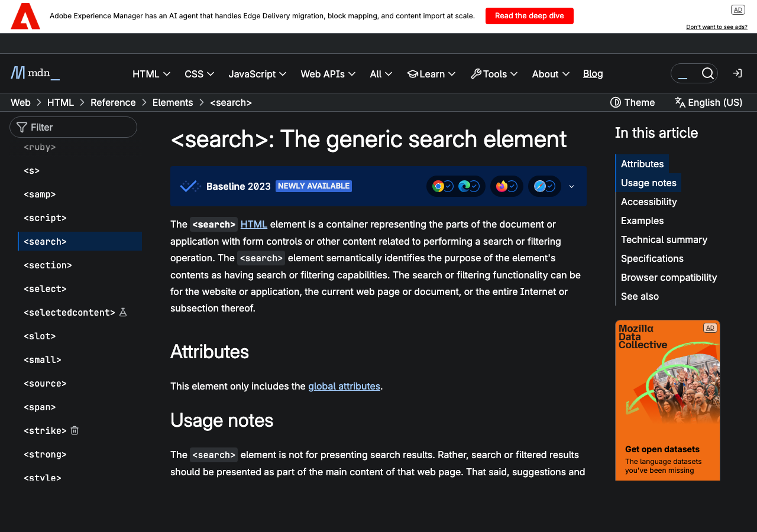Viewport: 757px width, 532px height.
Task: Click the Read the deep dive button
Action: tap(529, 16)
